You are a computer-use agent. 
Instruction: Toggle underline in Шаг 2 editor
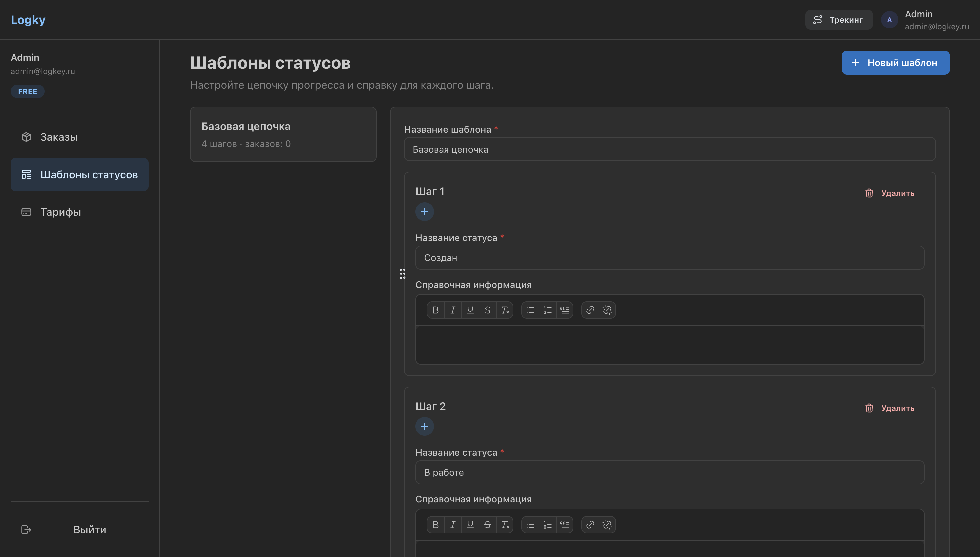click(470, 525)
